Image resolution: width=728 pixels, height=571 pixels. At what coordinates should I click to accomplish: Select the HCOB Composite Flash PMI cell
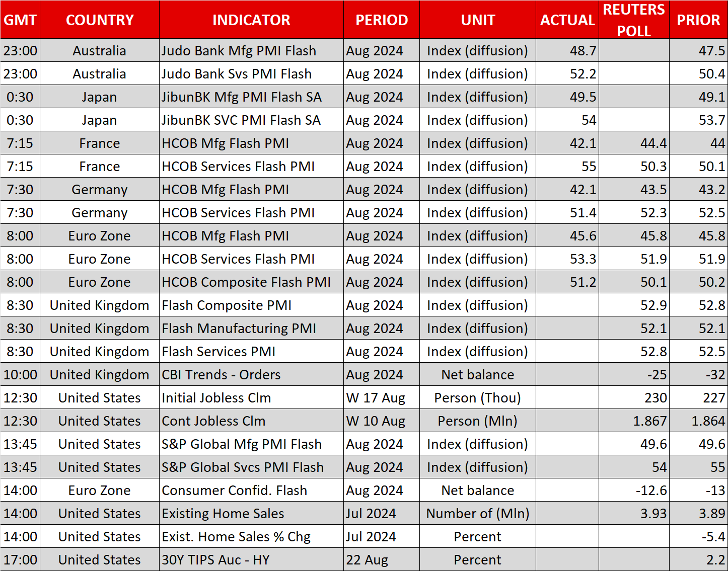(251, 282)
